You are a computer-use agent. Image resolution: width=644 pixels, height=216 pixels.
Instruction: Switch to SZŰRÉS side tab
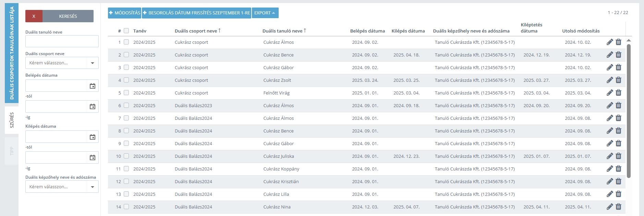12,120
